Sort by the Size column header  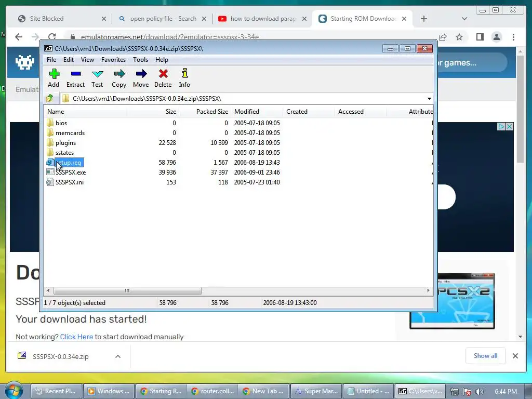click(x=153, y=112)
